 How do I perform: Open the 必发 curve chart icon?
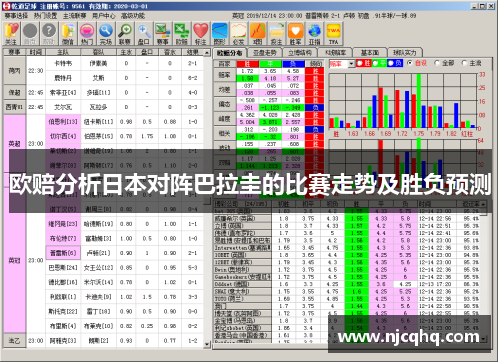coord(239,33)
